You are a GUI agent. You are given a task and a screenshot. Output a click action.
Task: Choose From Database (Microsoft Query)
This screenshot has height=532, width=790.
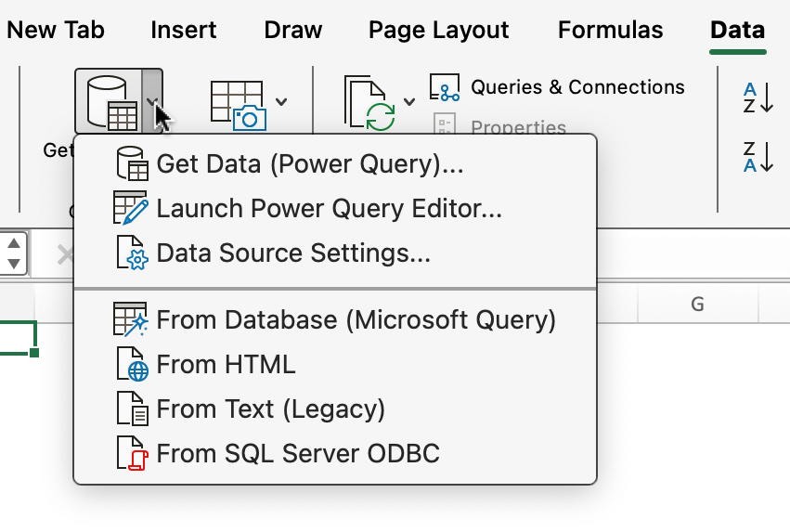point(356,320)
